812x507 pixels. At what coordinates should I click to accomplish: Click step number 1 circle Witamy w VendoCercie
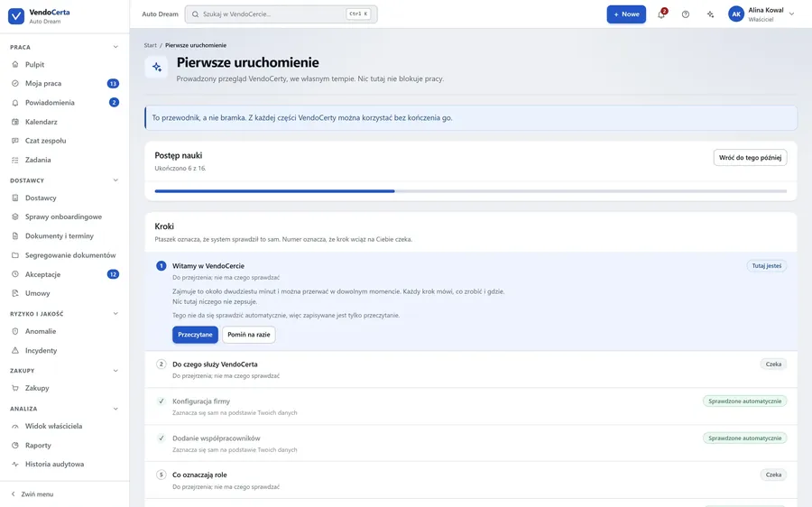coord(161,265)
